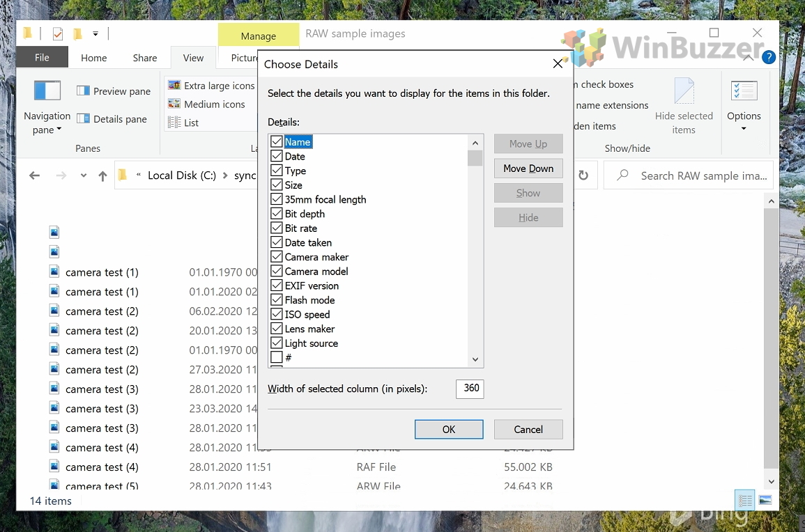The image size is (805, 532).
Task: Go back with the left arrow
Action: click(x=34, y=175)
